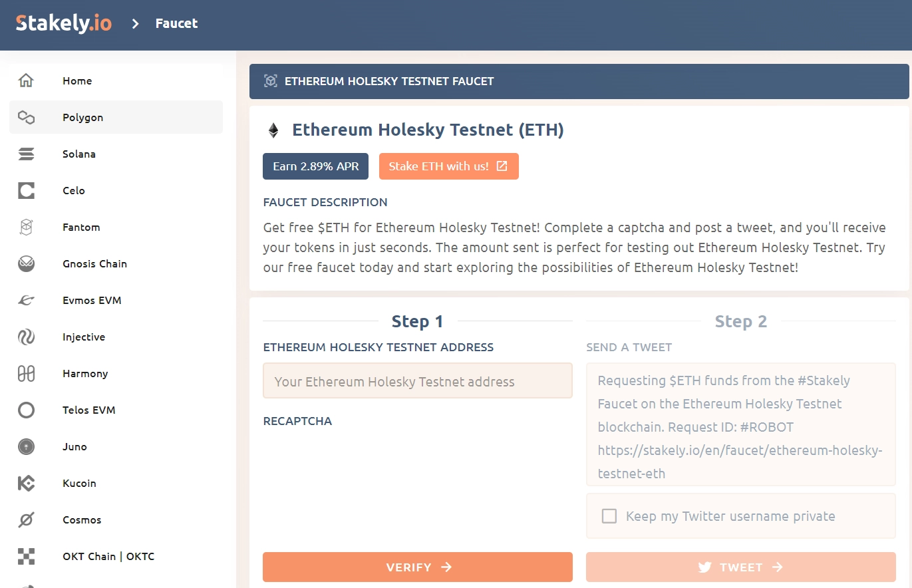912x588 pixels.
Task: Open the Cosmos icon in sidebar
Action: point(26,520)
